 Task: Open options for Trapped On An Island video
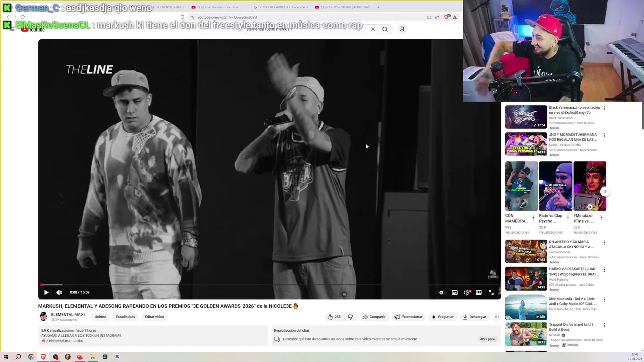tap(604, 326)
